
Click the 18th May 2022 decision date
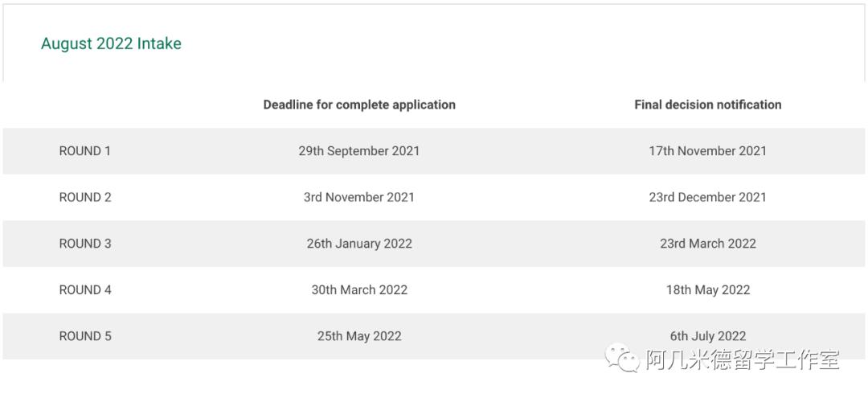point(707,290)
